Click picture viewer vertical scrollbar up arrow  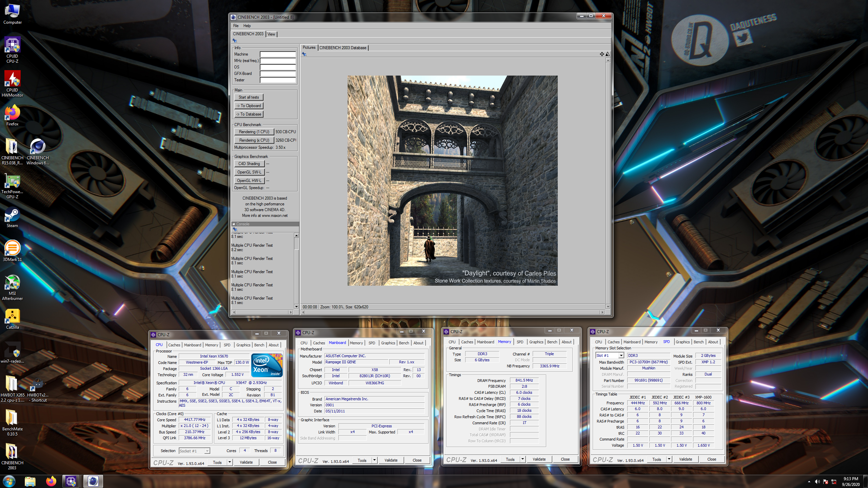pos(608,60)
